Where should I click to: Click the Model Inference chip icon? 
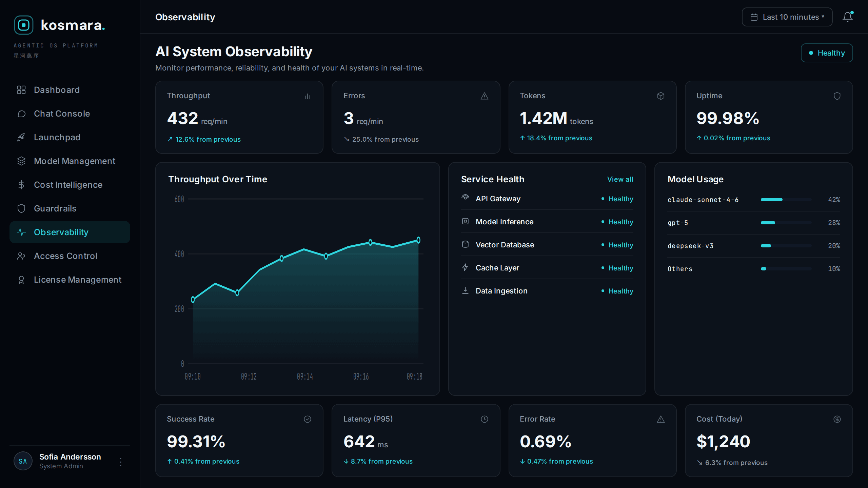[466, 221]
